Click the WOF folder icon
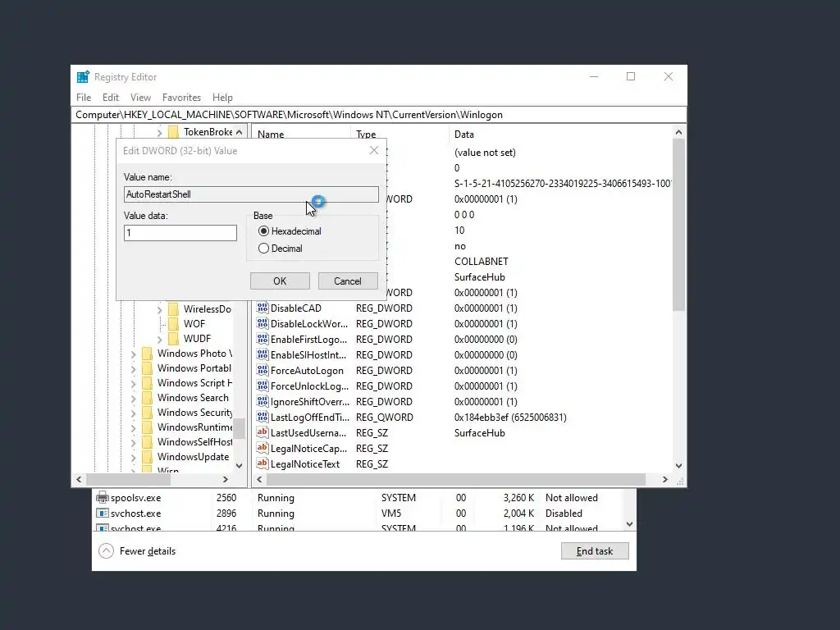 coord(173,323)
